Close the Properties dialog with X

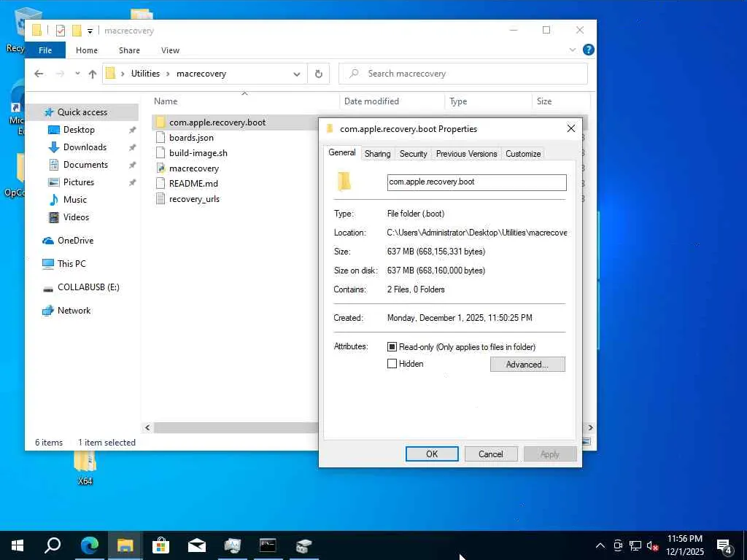click(570, 128)
